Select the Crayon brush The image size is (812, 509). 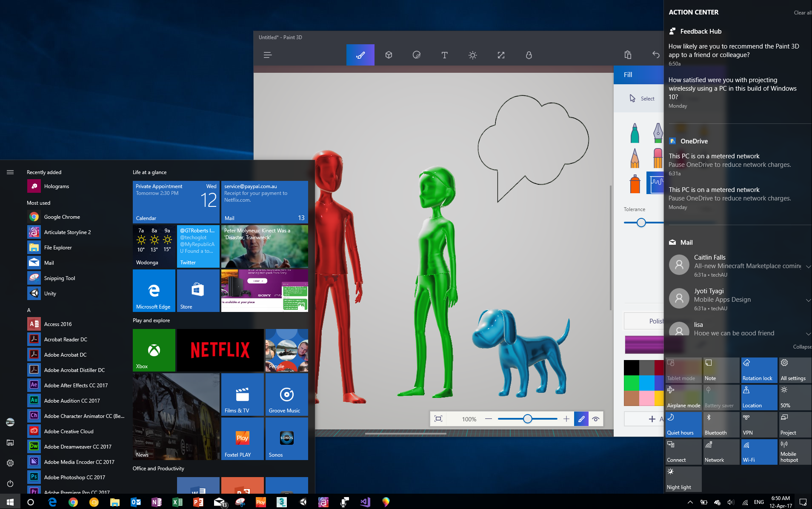(657, 157)
